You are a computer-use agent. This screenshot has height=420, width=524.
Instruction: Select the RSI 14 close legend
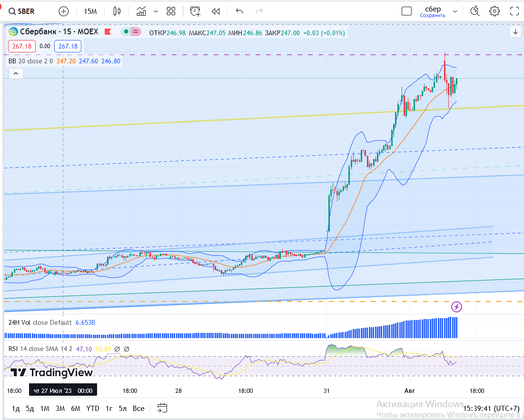point(40,349)
